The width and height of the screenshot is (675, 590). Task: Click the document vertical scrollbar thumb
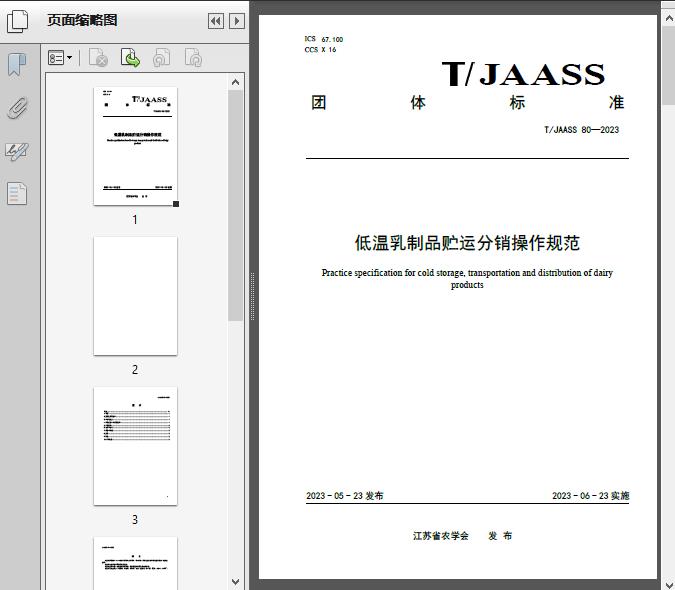click(x=669, y=65)
